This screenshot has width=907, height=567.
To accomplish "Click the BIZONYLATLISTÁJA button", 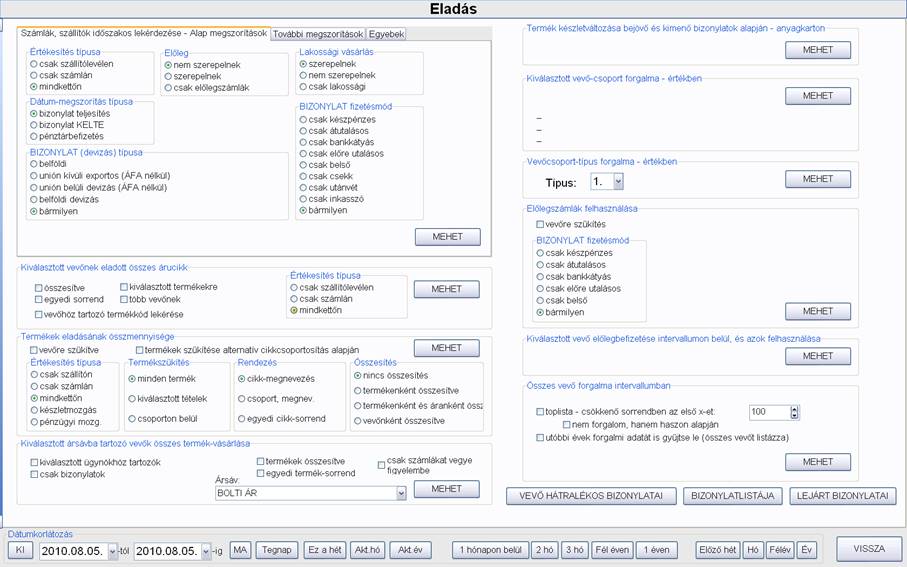I will [x=732, y=496].
